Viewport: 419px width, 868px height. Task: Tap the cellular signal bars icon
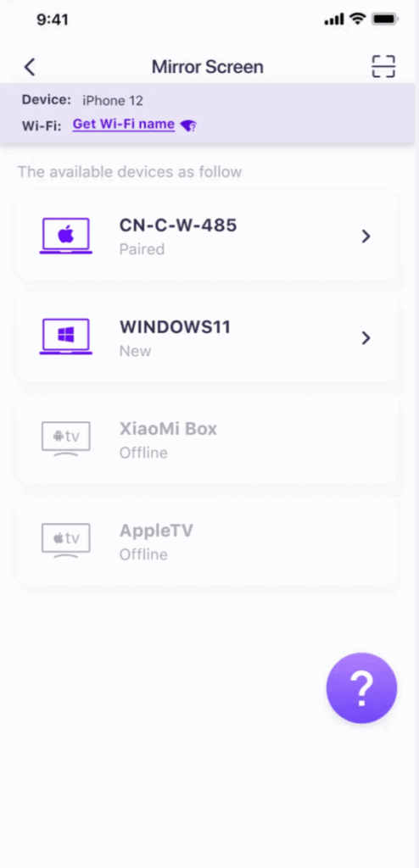tap(334, 19)
